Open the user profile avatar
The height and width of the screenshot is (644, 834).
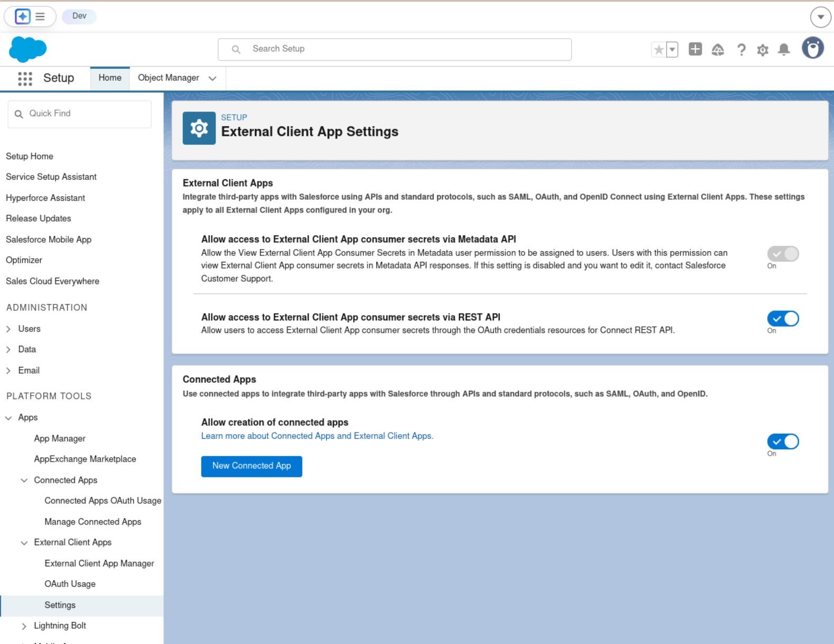click(x=812, y=49)
